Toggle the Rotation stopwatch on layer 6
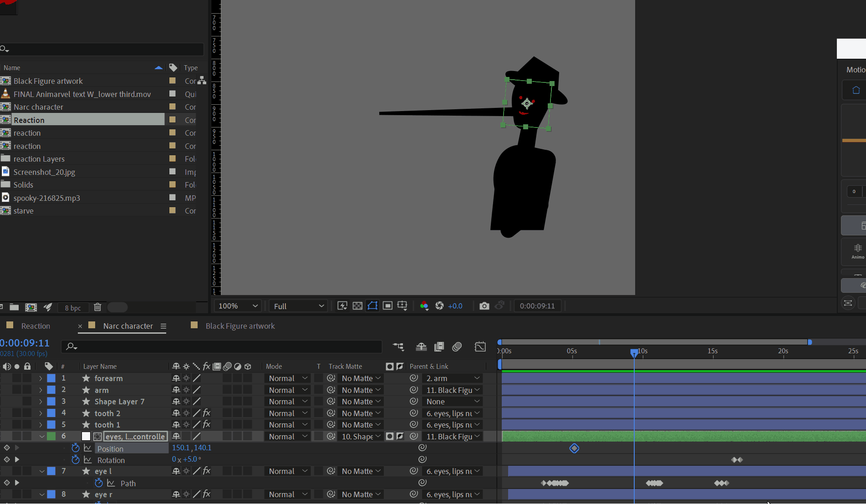Screen dimensions: 866x504 (76, 460)
